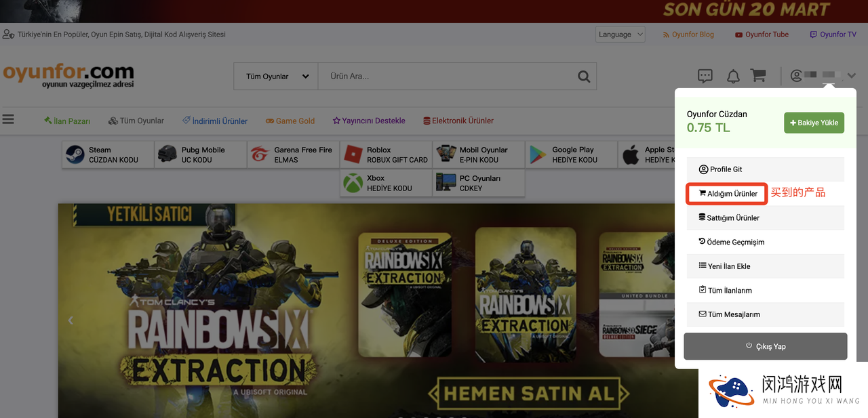Click the Roblox logo icon
Viewport: 868px width, 418px height.
pyautogui.click(x=353, y=154)
